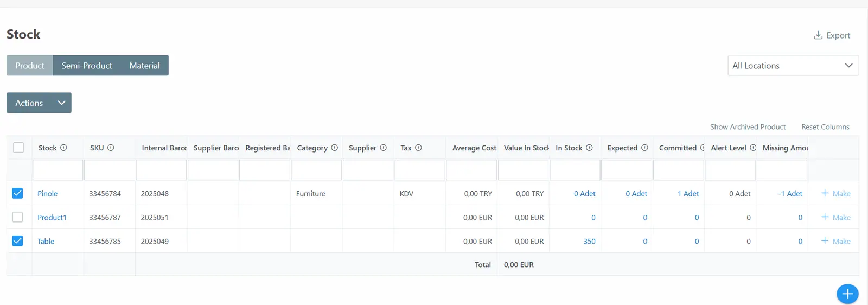The image size is (868, 305).
Task: Open the Product1 product link
Action: 52,218
